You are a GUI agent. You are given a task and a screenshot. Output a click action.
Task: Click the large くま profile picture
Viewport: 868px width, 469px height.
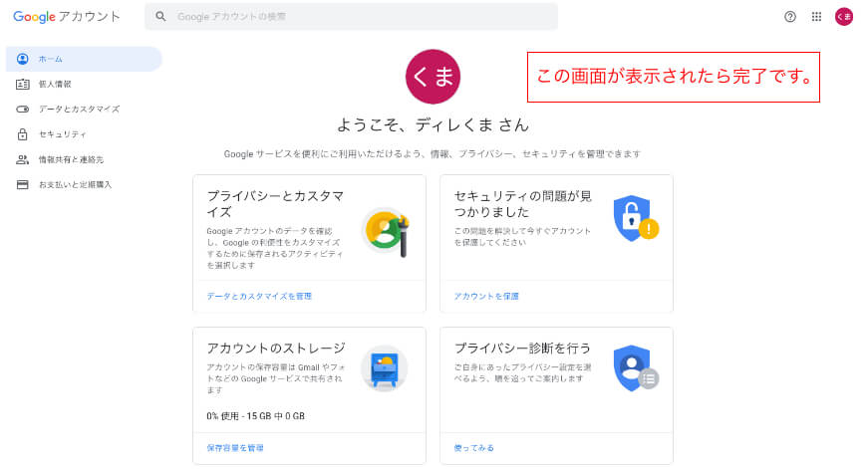coord(433,77)
